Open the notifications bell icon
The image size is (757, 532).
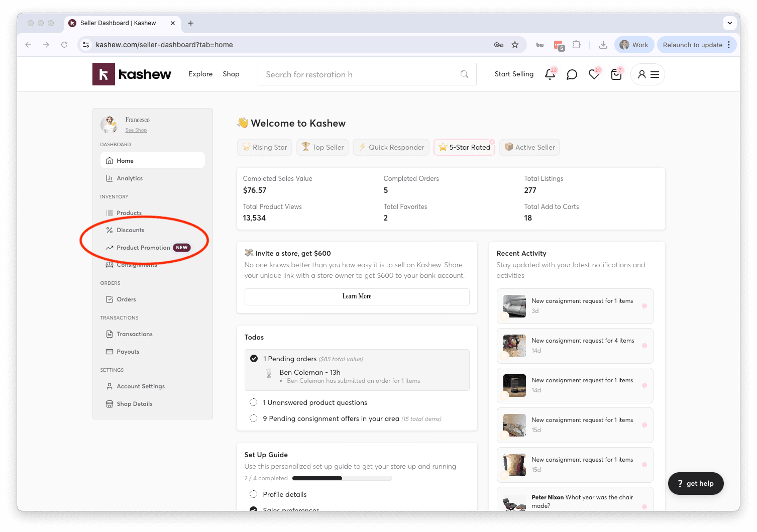tap(550, 74)
